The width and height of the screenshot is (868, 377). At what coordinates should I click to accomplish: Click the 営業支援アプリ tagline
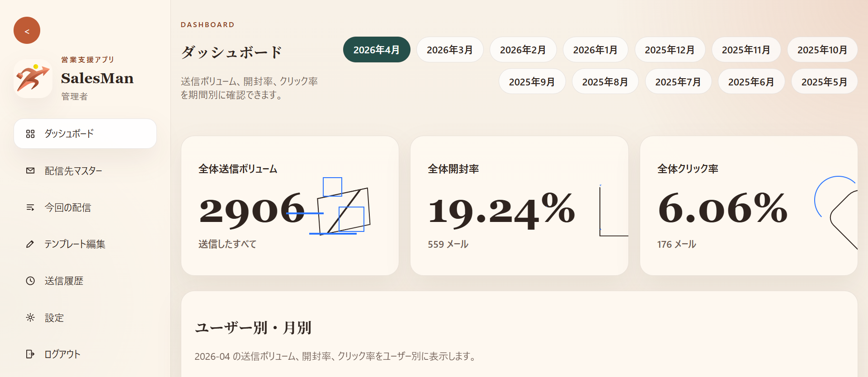(88, 60)
